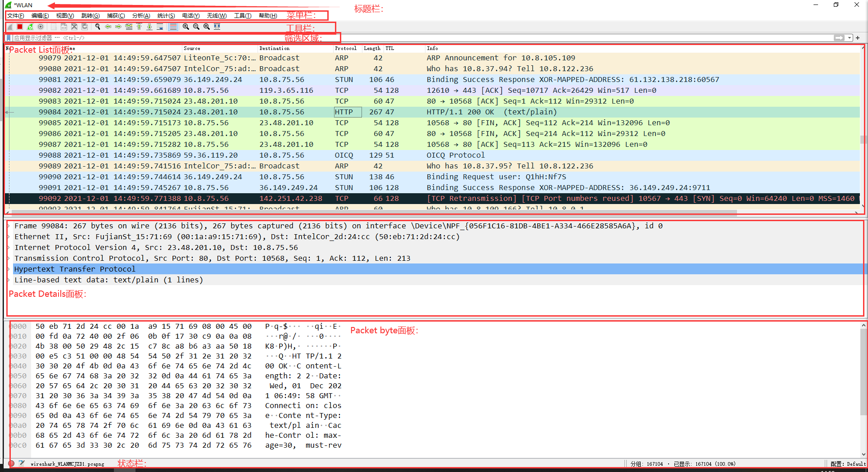Apply the display filter with the arrow button
868x472 pixels.
pyautogui.click(x=838, y=38)
